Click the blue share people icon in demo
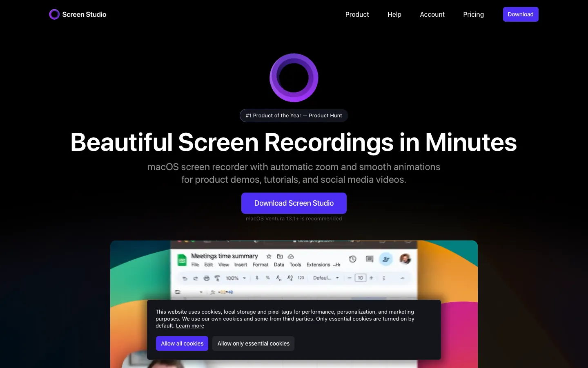Image resolution: width=588 pixels, height=368 pixels. click(386, 259)
